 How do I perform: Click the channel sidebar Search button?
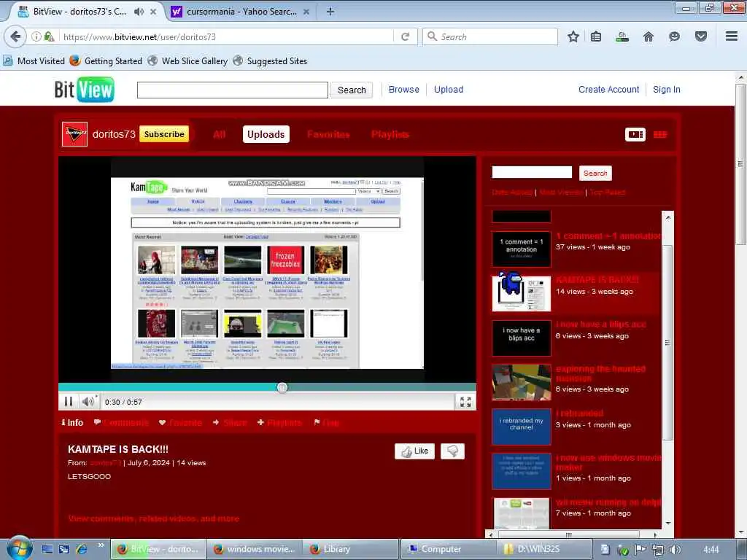pyautogui.click(x=595, y=174)
